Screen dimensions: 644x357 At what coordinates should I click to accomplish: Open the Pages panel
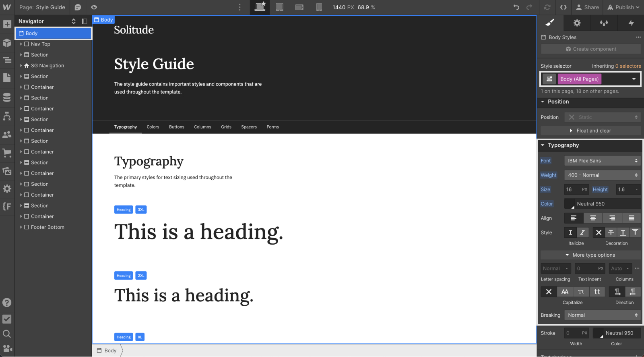(7, 78)
